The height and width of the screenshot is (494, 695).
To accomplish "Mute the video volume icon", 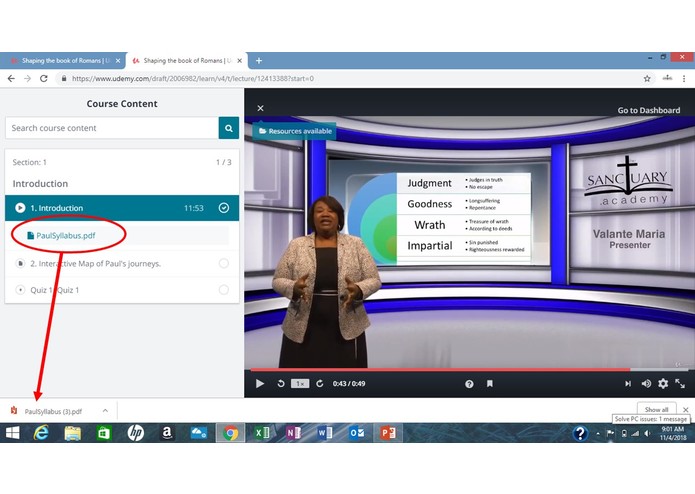I will tap(646, 384).
